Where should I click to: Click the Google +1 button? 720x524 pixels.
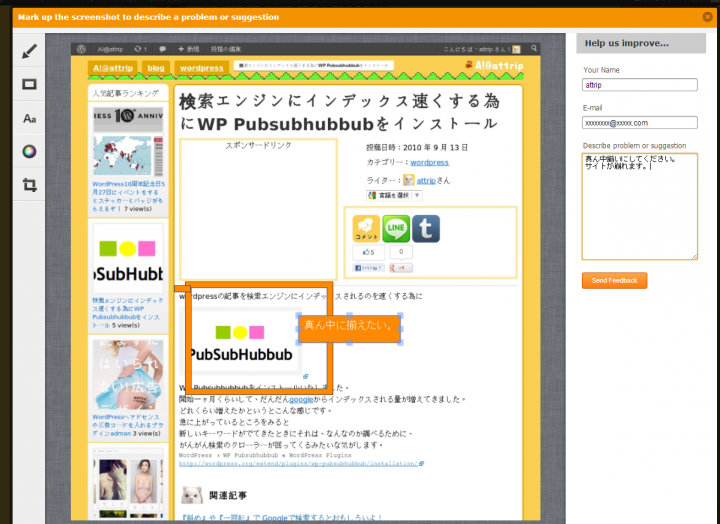click(x=401, y=268)
